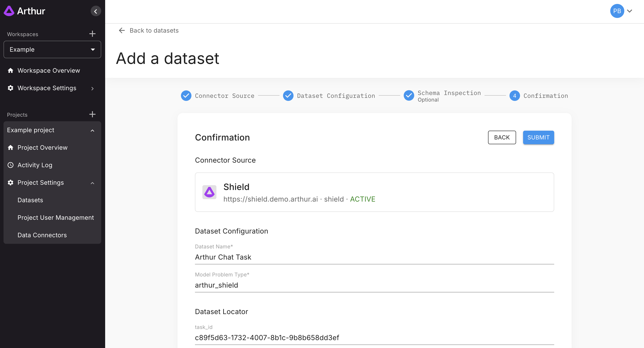Click the Shield connector logo icon

coord(209,192)
